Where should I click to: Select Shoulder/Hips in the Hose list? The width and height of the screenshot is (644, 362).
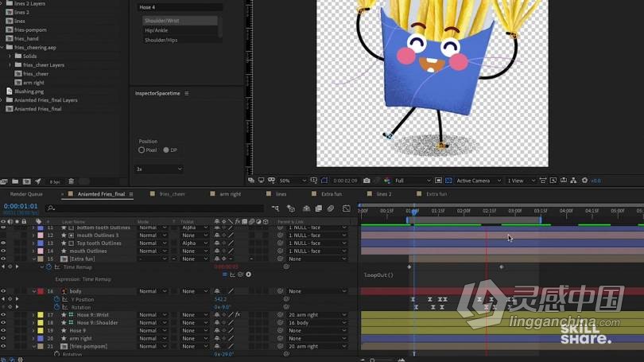(180, 40)
